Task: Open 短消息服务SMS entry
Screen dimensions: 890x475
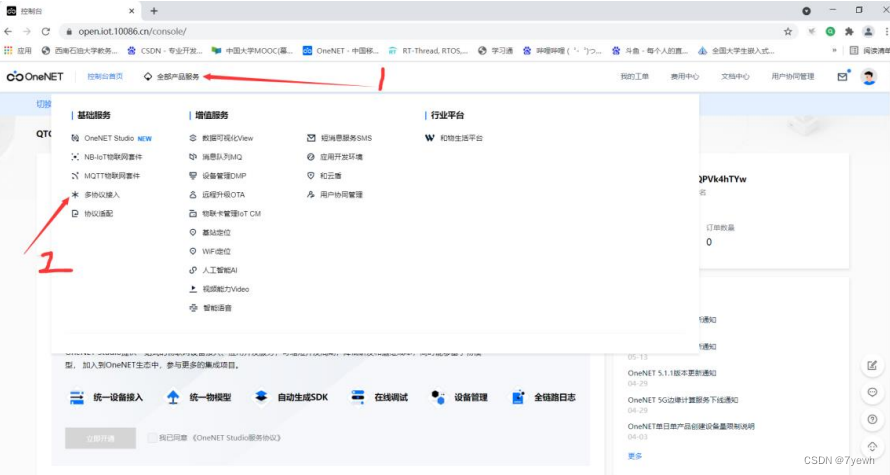Action: click(339, 138)
